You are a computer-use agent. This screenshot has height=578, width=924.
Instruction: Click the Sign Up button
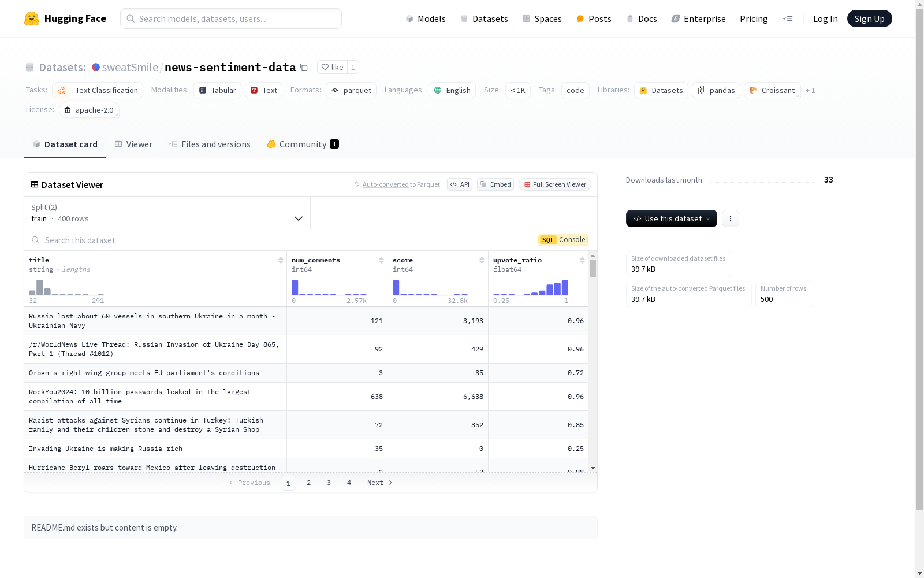click(869, 18)
